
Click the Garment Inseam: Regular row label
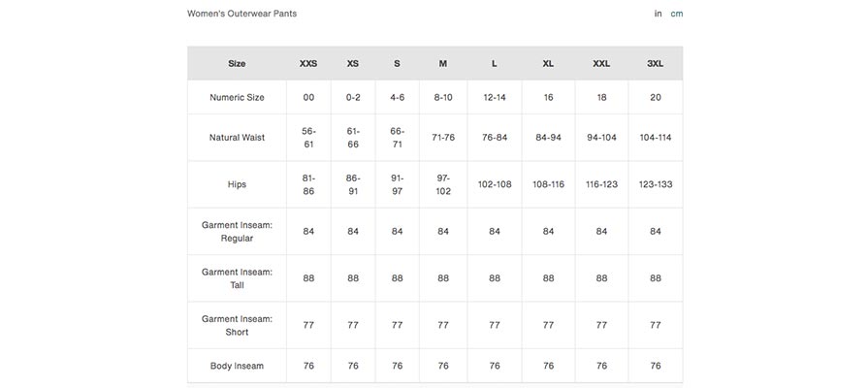pos(237,232)
